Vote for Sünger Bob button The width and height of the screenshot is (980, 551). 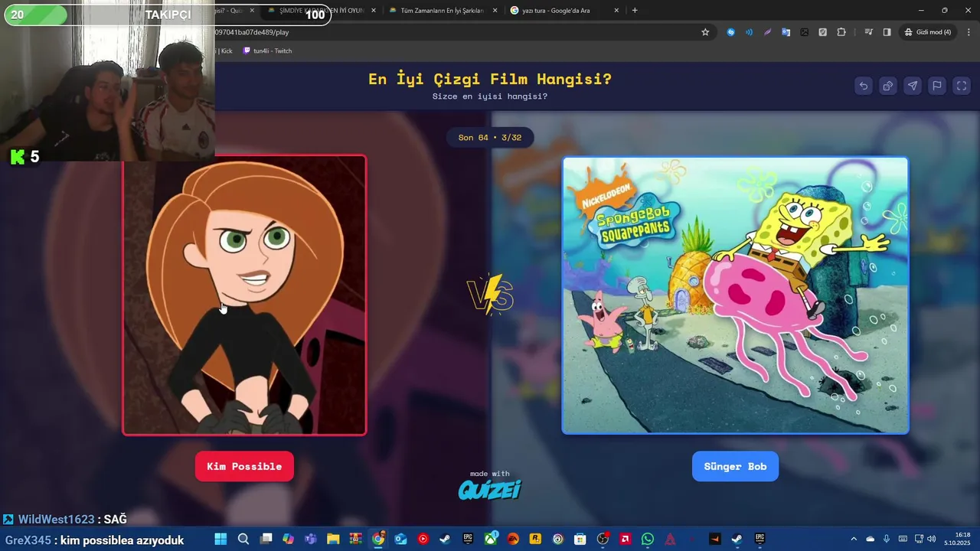tap(735, 466)
